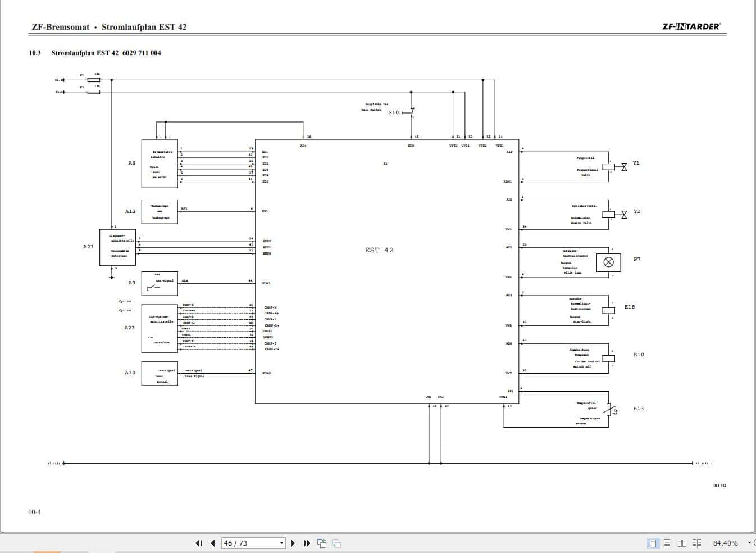The height and width of the screenshot is (553, 756).
Task: Open the page number dropdown
Action: point(280,543)
